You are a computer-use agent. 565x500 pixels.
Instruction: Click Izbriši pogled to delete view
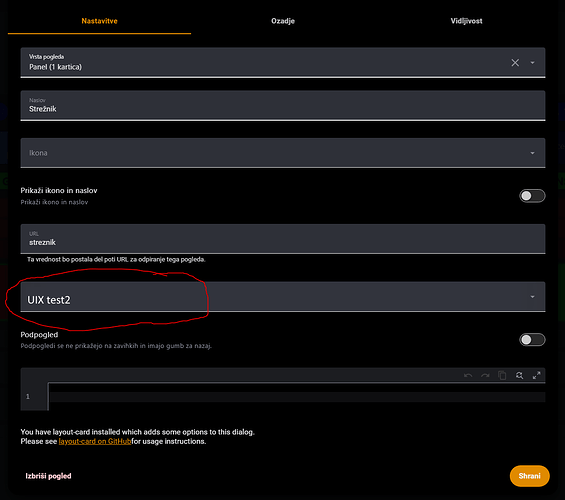point(48,476)
